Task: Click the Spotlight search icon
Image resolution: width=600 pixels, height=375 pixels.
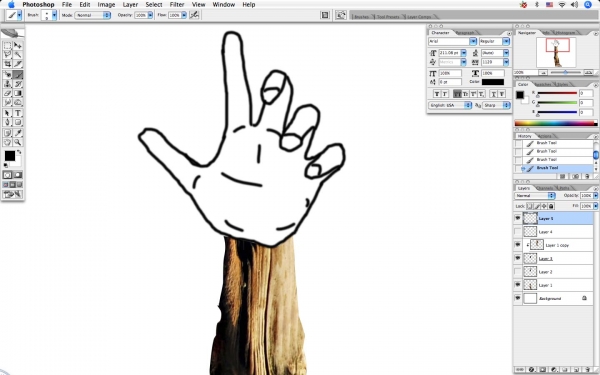Action: coord(588,5)
